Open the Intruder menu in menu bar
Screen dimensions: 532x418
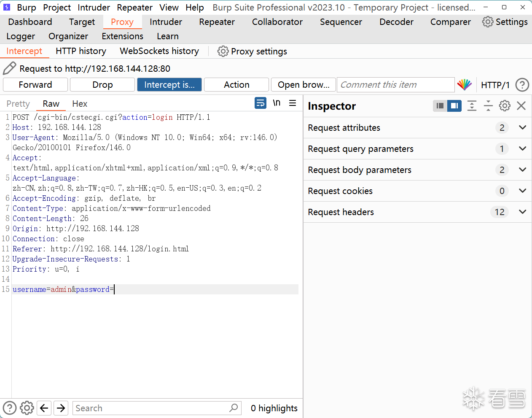tap(94, 8)
